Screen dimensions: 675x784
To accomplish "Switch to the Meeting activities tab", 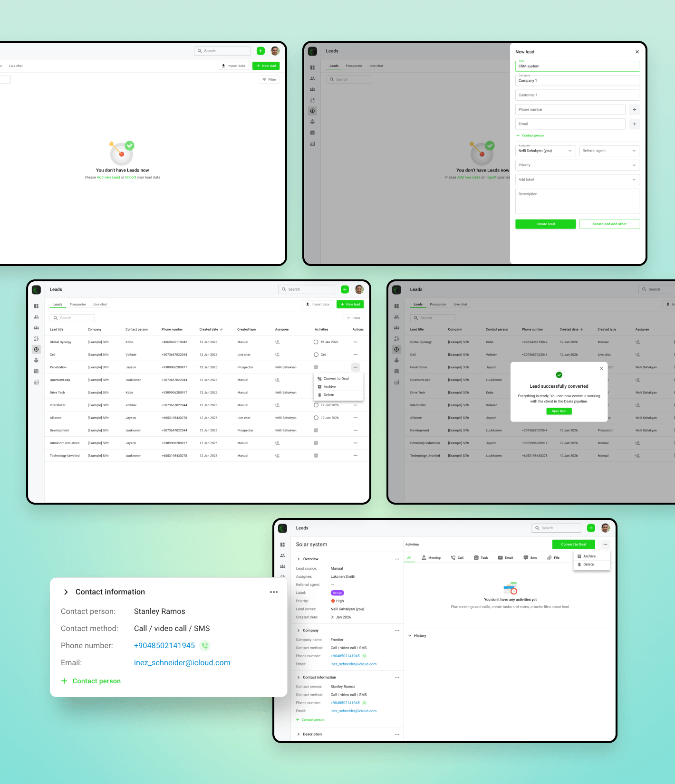I will (x=431, y=558).
